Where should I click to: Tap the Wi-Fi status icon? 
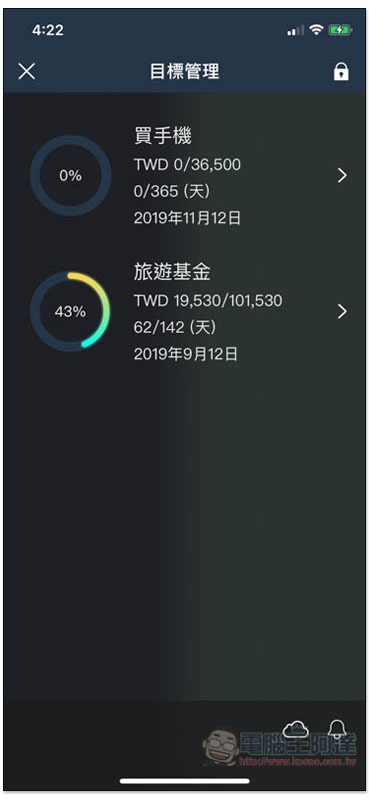[316, 30]
